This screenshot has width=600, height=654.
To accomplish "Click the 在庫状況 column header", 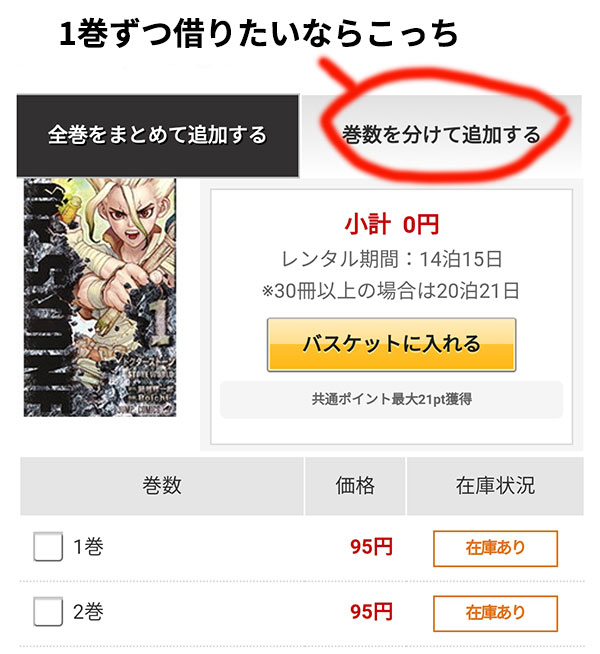I will (x=495, y=486).
